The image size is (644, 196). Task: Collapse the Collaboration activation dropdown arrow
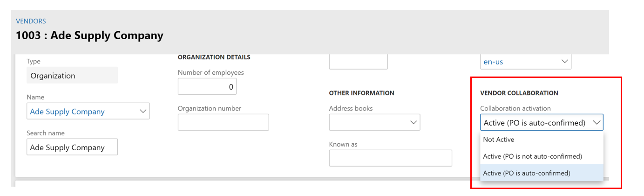596,123
